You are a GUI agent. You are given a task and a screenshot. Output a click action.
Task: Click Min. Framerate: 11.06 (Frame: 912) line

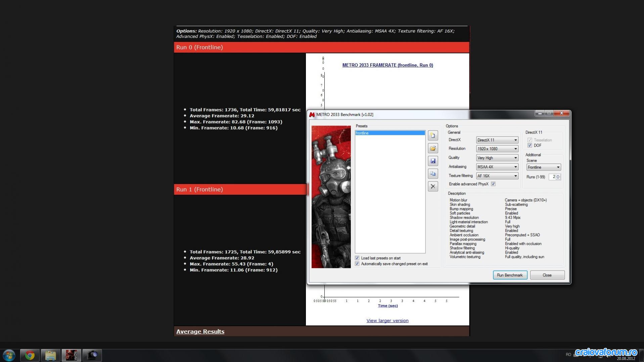click(x=233, y=270)
